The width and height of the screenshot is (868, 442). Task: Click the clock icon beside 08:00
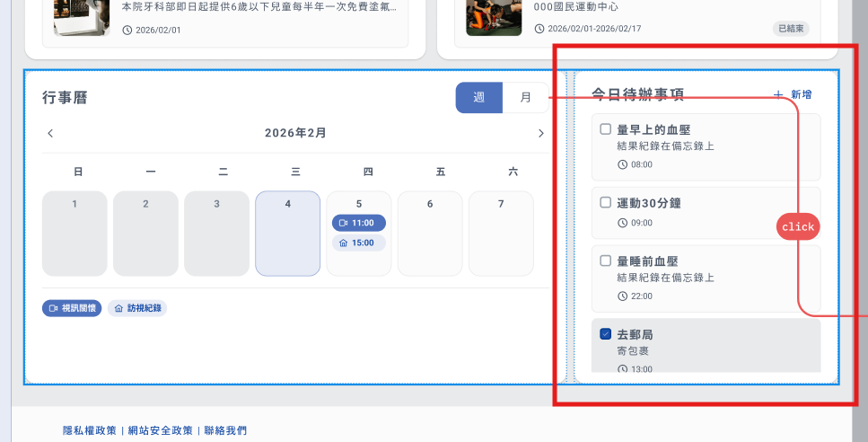(x=623, y=164)
